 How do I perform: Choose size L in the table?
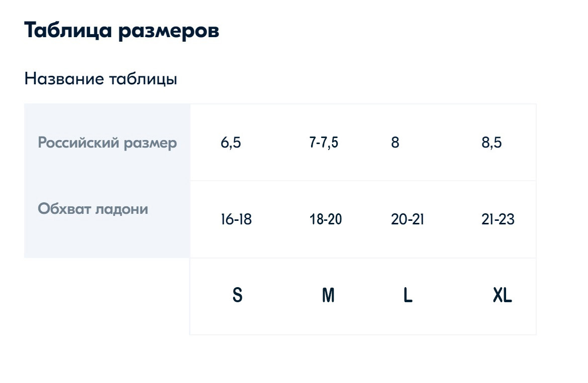point(408,296)
